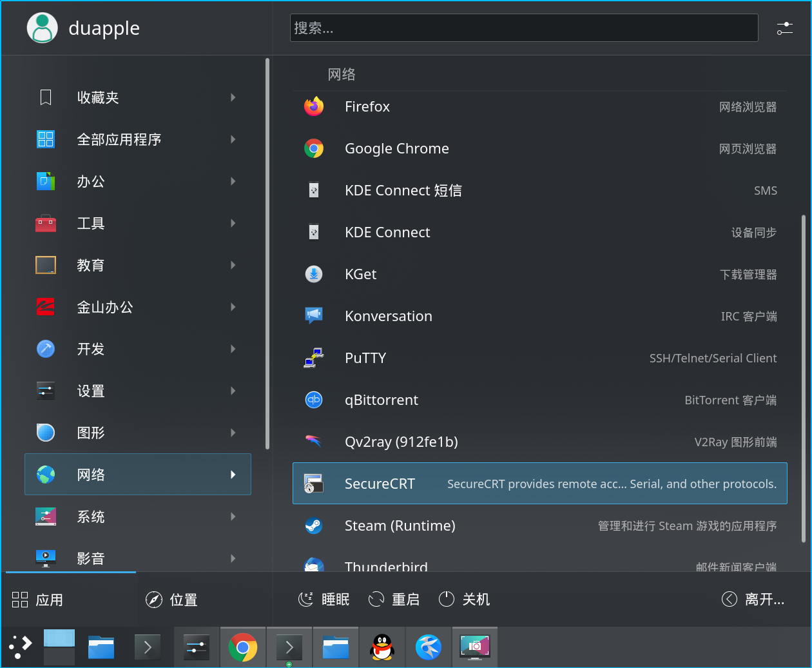Image resolution: width=812 pixels, height=668 pixels.
Task: Click into the 搜索... search field
Action: pyautogui.click(x=524, y=28)
